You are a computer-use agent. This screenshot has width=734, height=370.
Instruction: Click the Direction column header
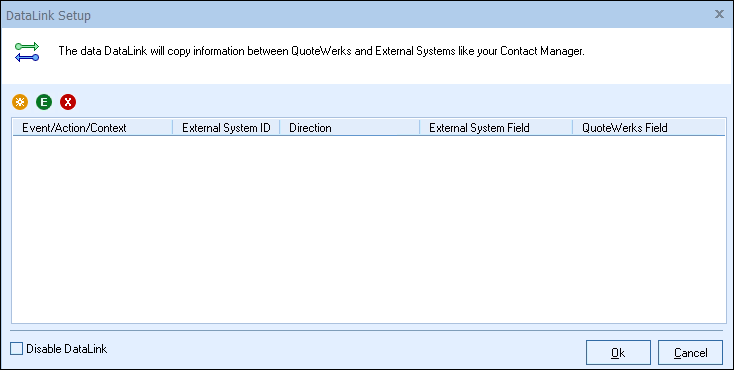[350, 127]
